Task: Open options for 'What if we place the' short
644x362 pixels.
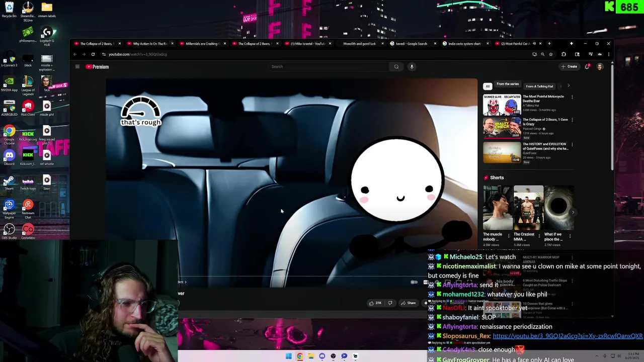Action: 570,235
